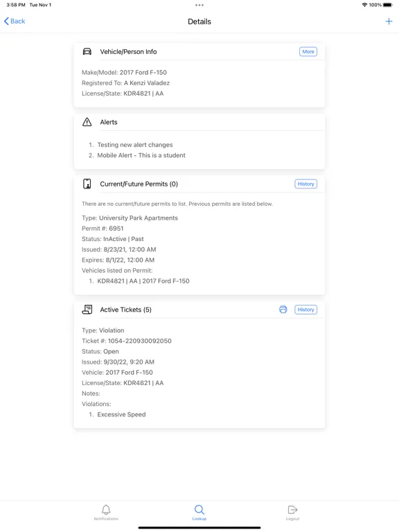
Task: Print active tickets with printer icon
Action: [x=283, y=310]
